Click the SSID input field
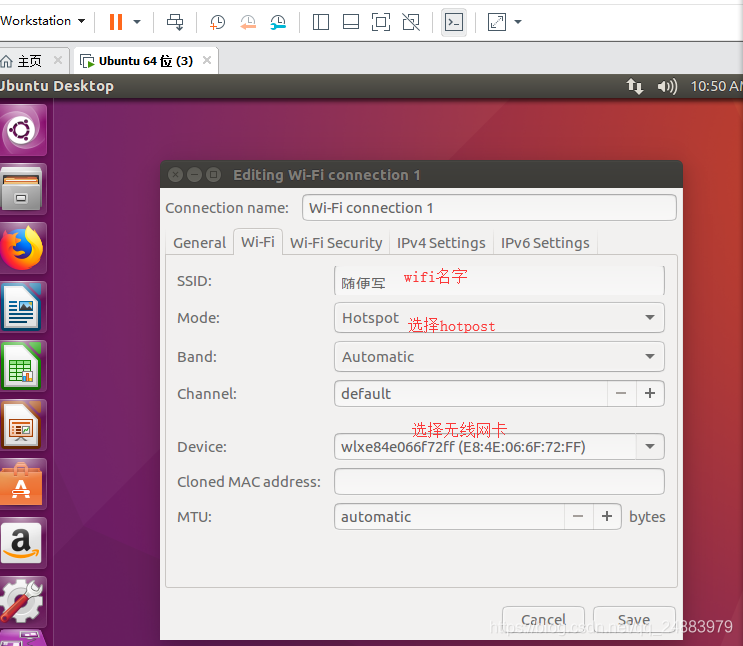Image resolution: width=743 pixels, height=646 pixels. point(499,281)
